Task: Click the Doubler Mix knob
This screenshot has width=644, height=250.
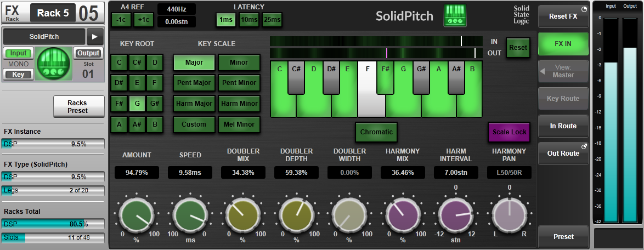Action: 242,214
